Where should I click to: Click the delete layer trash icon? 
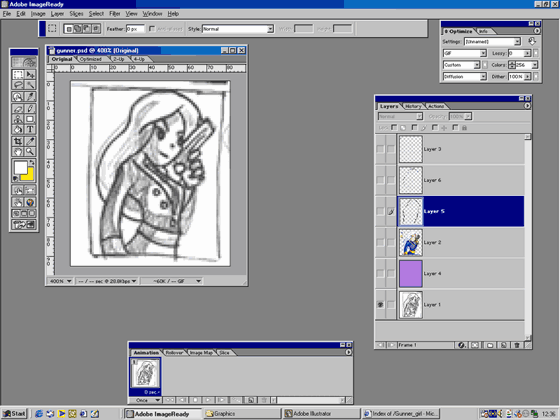(x=516, y=345)
